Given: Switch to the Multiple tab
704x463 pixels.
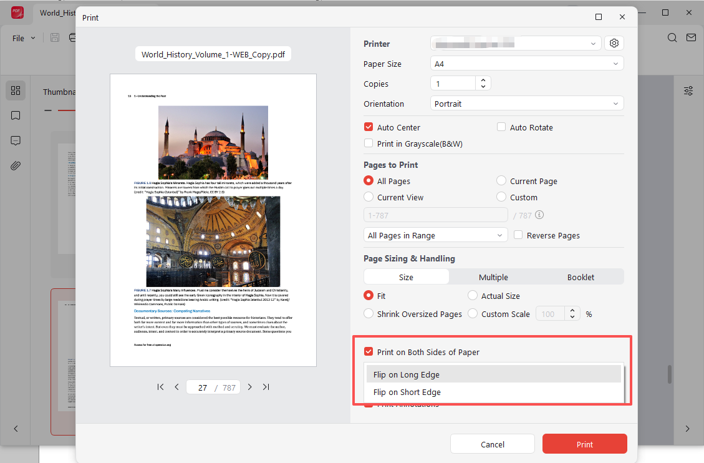Looking at the screenshot, I should pyautogui.click(x=493, y=277).
